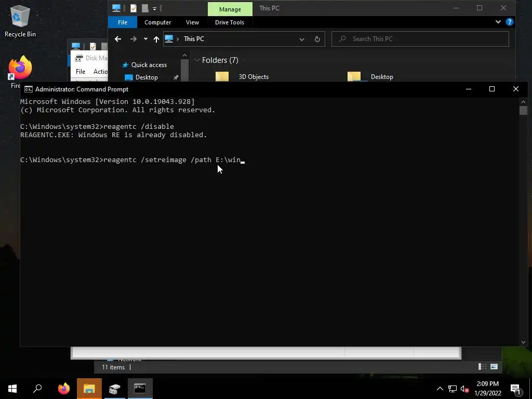Switch to Disk Management in taskbar

coord(115,389)
